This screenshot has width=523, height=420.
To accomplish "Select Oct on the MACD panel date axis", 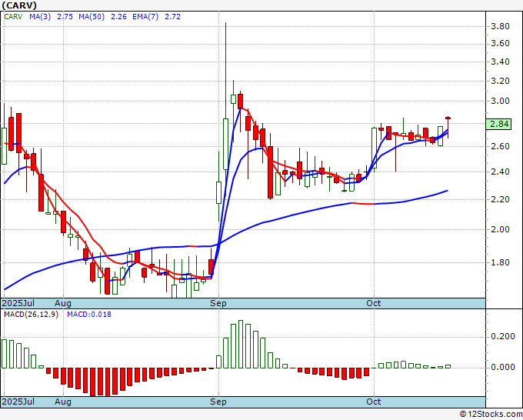I will point(373,402).
